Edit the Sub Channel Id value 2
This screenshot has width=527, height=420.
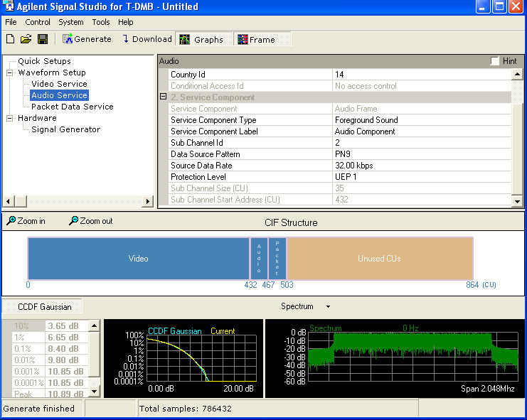(422, 143)
